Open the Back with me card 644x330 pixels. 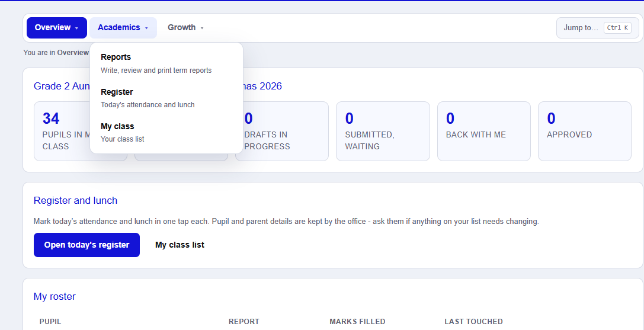tap(484, 131)
